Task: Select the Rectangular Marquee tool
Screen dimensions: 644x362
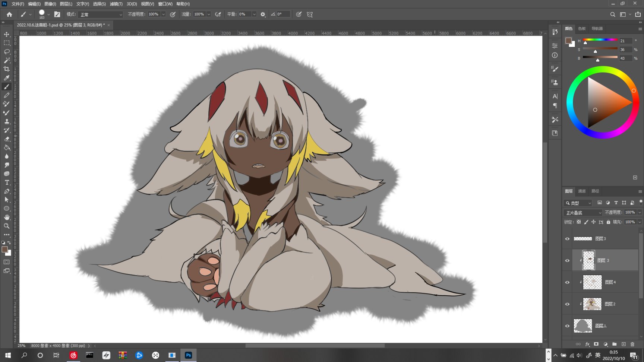Action: (x=7, y=43)
